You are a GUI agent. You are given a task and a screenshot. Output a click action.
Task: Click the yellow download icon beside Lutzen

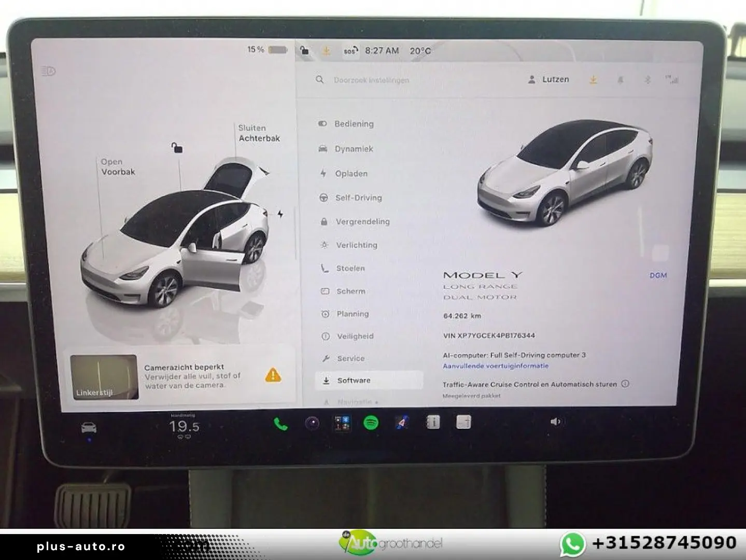click(593, 79)
